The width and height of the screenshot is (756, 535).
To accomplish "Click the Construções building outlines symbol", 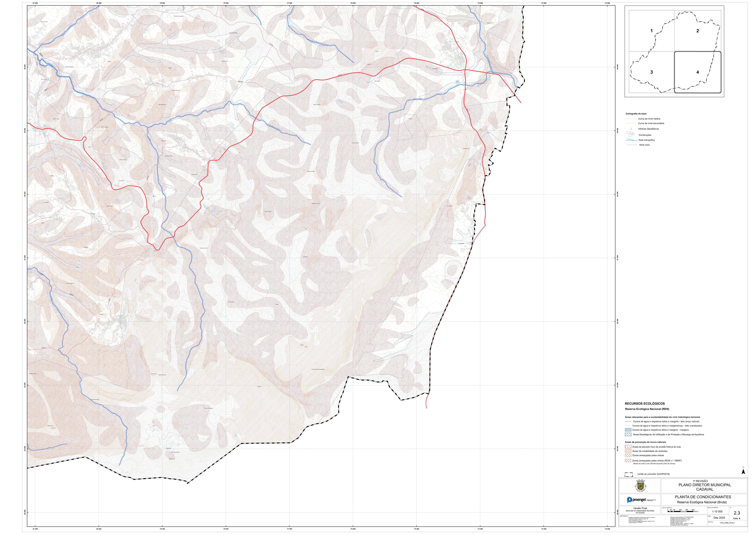I will point(631,134).
